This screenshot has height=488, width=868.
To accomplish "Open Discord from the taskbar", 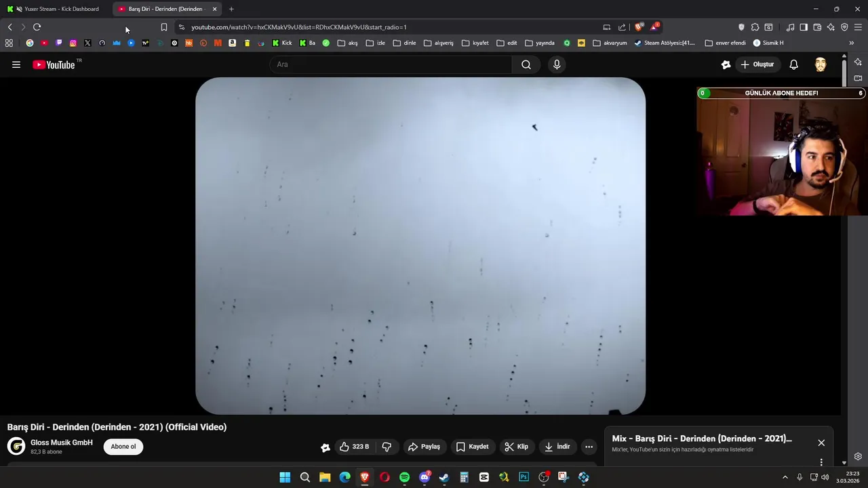I will coord(425,477).
